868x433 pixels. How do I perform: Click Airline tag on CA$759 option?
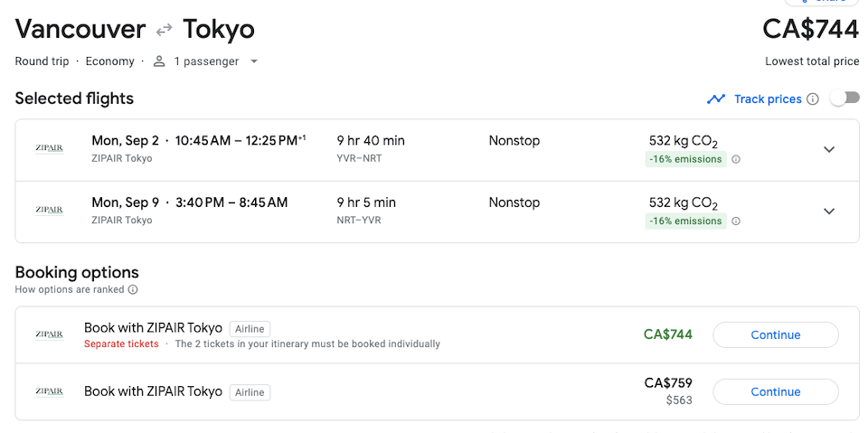tap(250, 392)
